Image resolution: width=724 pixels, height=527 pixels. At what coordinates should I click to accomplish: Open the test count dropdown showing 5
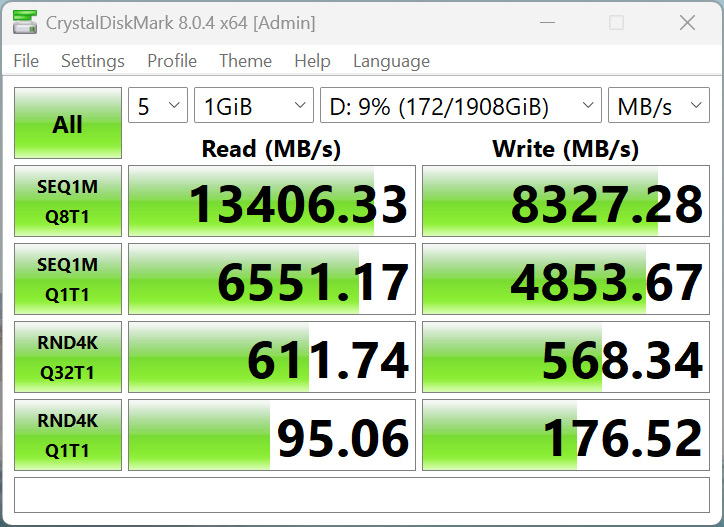click(157, 106)
